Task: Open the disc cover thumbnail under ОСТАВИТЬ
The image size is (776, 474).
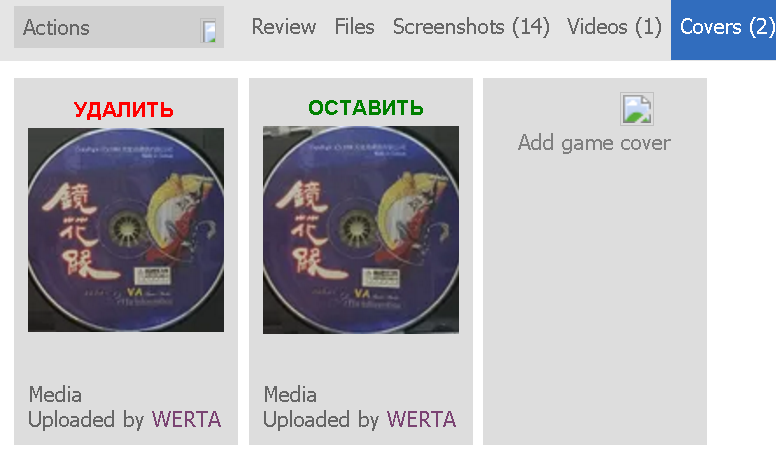Action: click(x=361, y=230)
